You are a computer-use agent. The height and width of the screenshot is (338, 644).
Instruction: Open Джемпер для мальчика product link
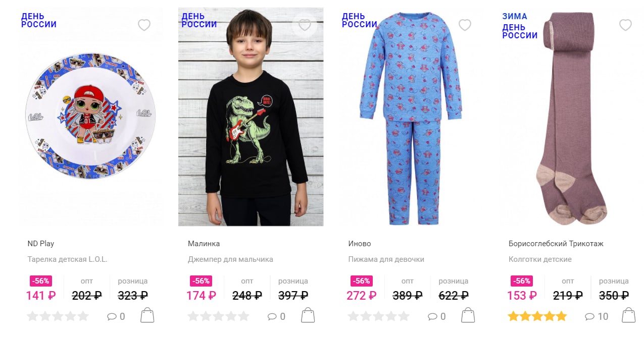230,259
